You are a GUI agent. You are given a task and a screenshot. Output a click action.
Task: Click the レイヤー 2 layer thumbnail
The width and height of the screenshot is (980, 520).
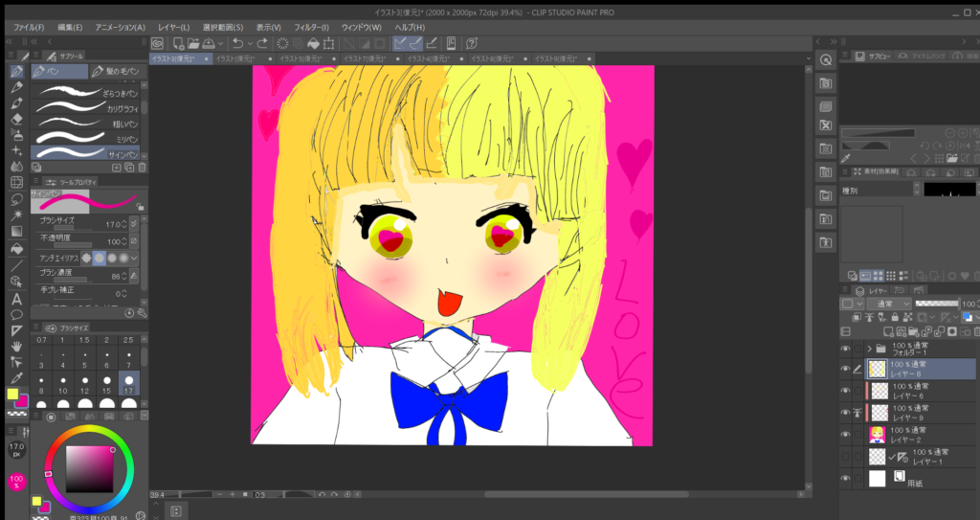click(x=877, y=435)
